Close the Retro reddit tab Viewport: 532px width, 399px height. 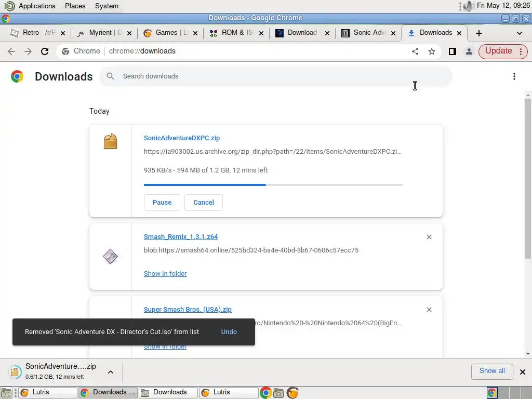pyautogui.click(x=63, y=33)
